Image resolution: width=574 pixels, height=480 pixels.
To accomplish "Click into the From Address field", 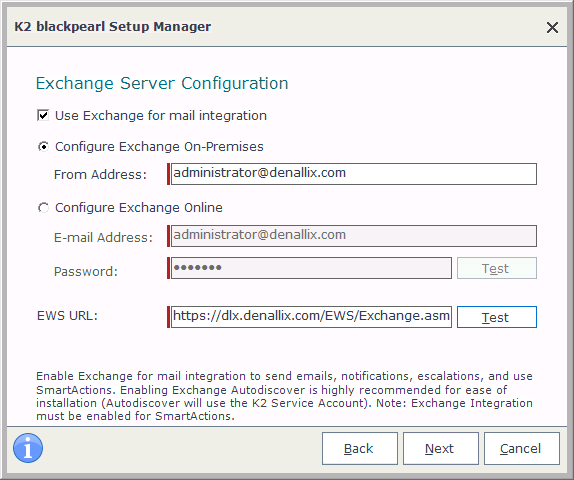I will 354,174.
